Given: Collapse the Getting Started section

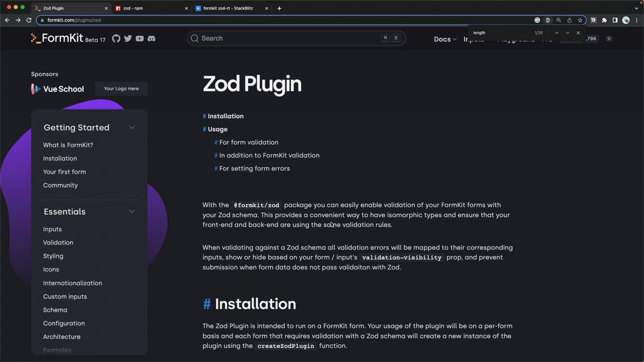Looking at the screenshot, I should [x=132, y=127].
